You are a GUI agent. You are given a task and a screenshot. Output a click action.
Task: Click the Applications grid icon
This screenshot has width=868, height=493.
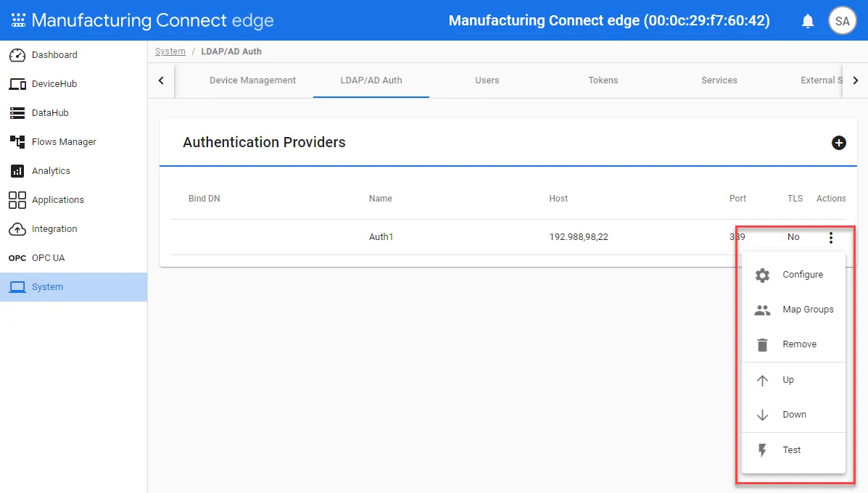17,200
